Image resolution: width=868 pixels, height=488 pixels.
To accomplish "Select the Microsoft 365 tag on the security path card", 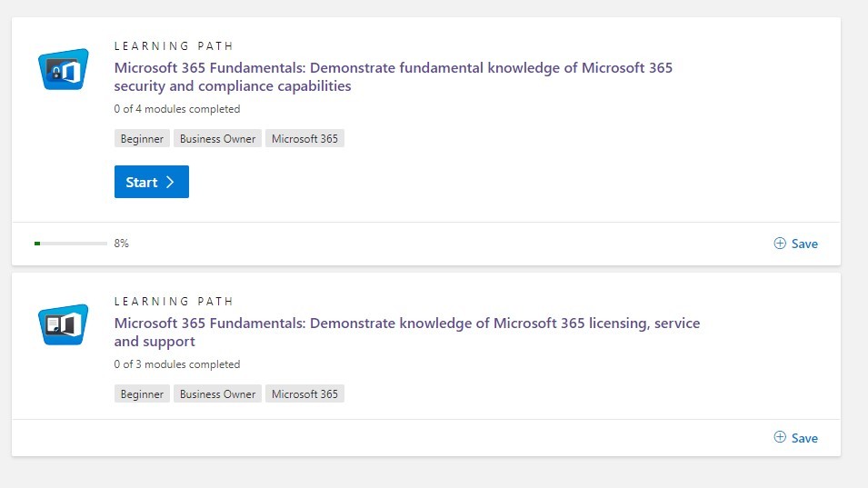I will 304,138.
